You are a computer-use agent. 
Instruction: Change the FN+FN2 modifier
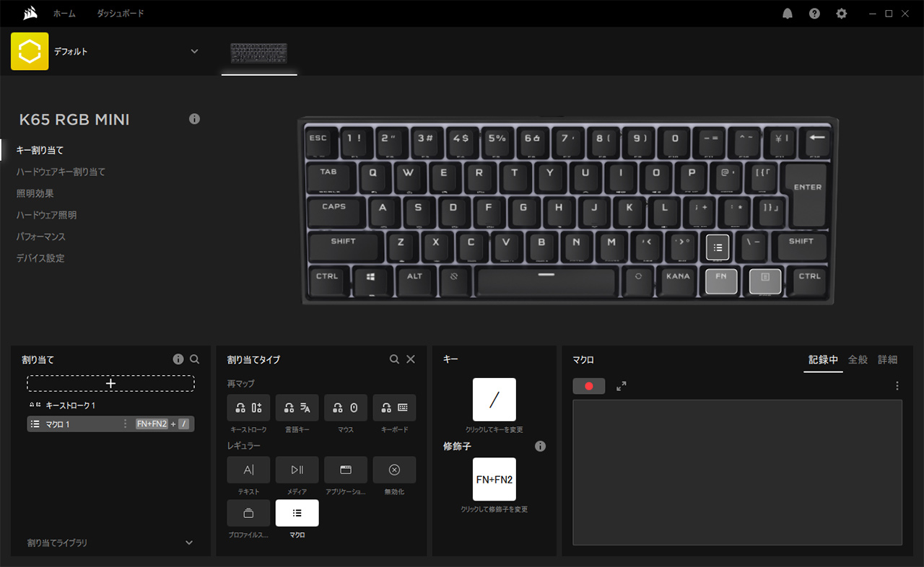pyautogui.click(x=494, y=479)
